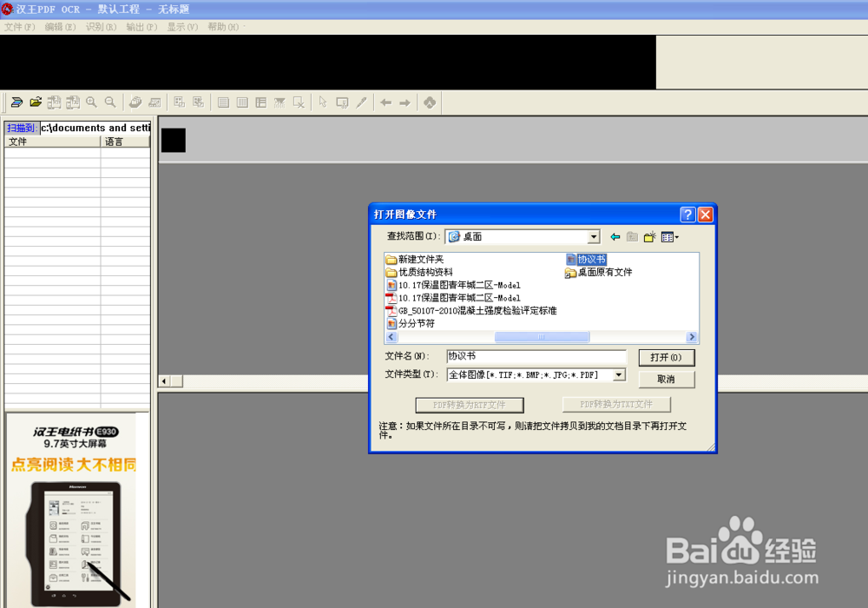Select the 优质结构资料 folder

[419, 272]
